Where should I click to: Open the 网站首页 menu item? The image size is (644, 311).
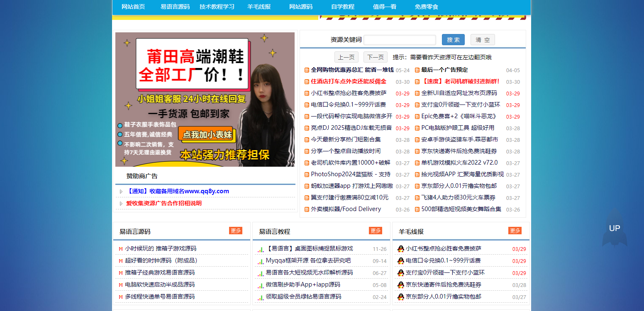tap(133, 7)
